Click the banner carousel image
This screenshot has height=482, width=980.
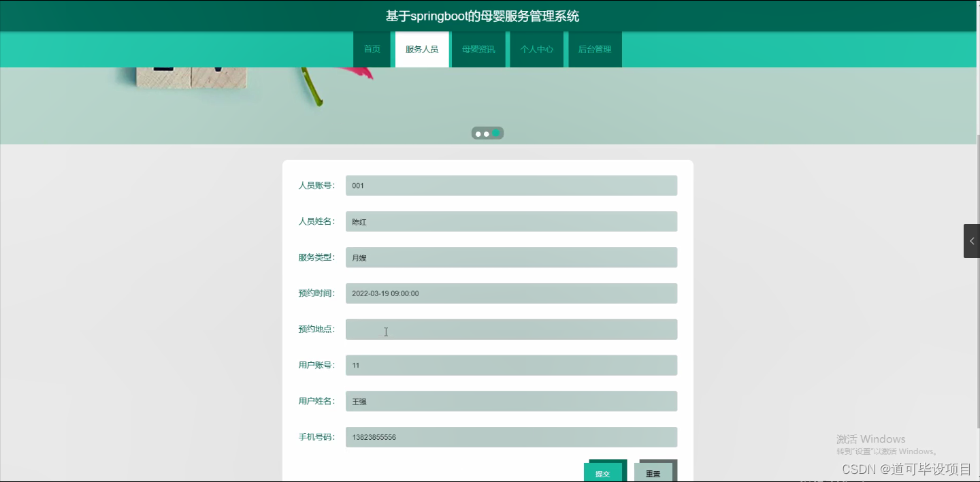pyautogui.click(x=488, y=106)
